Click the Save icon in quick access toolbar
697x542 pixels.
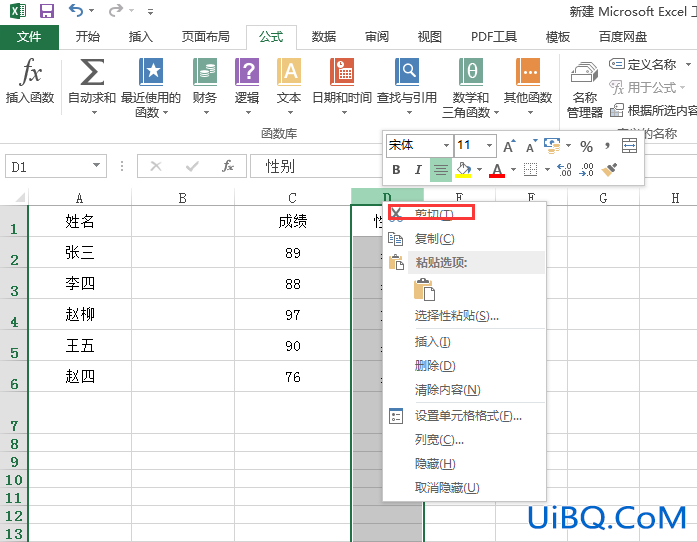point(47,10)
